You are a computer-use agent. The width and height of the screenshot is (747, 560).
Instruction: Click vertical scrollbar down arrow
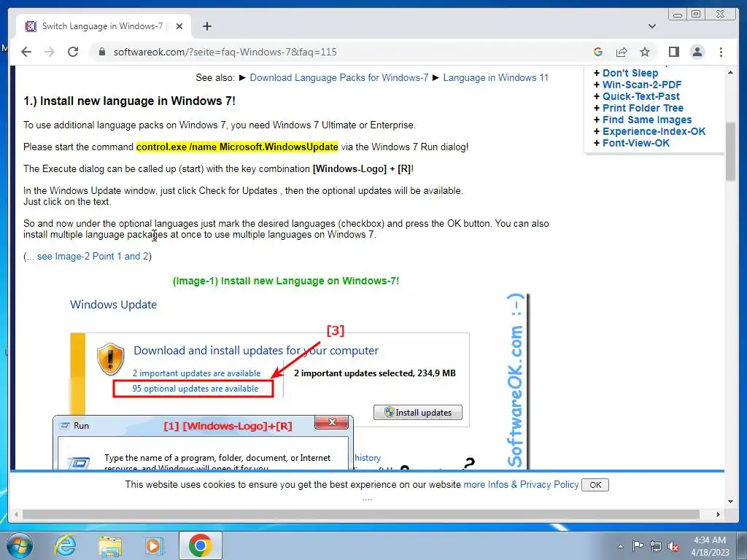pos(731,502)
